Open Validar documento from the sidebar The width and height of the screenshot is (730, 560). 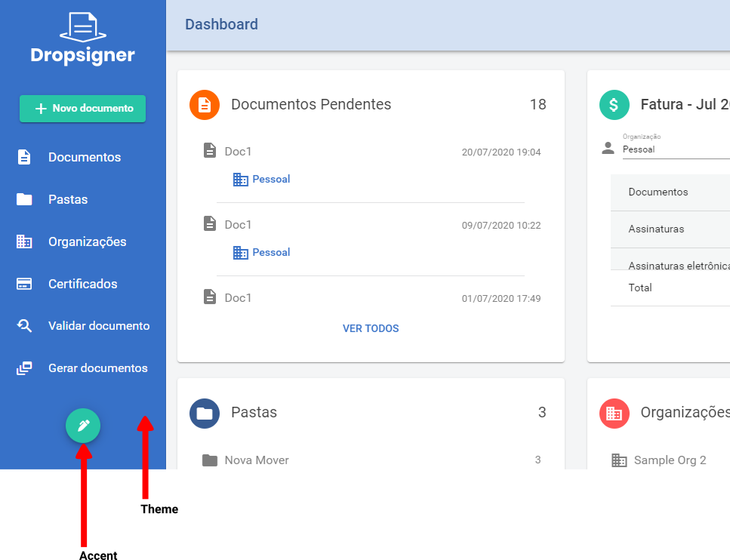(83, 326)
